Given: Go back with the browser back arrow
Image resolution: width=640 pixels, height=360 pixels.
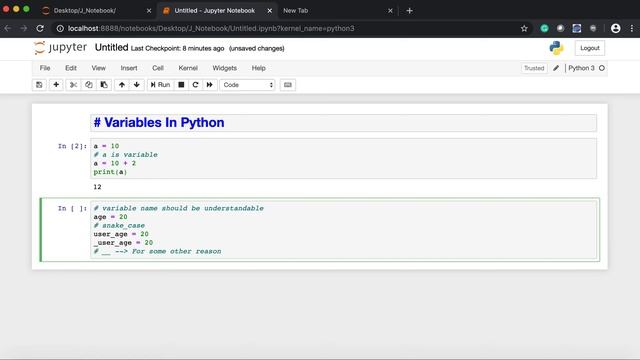Looking at the screenshot, I should coord(8,28).
